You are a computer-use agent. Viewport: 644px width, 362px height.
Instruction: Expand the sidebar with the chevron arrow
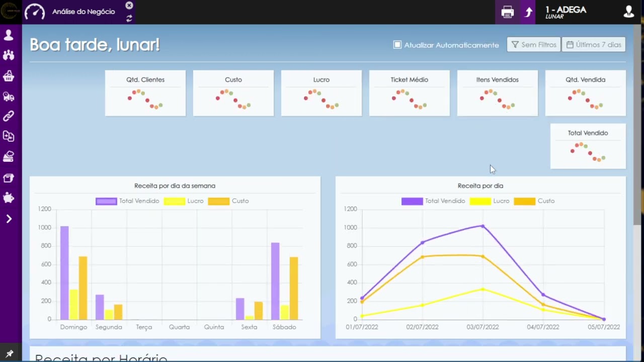click(x=9, y=219)
